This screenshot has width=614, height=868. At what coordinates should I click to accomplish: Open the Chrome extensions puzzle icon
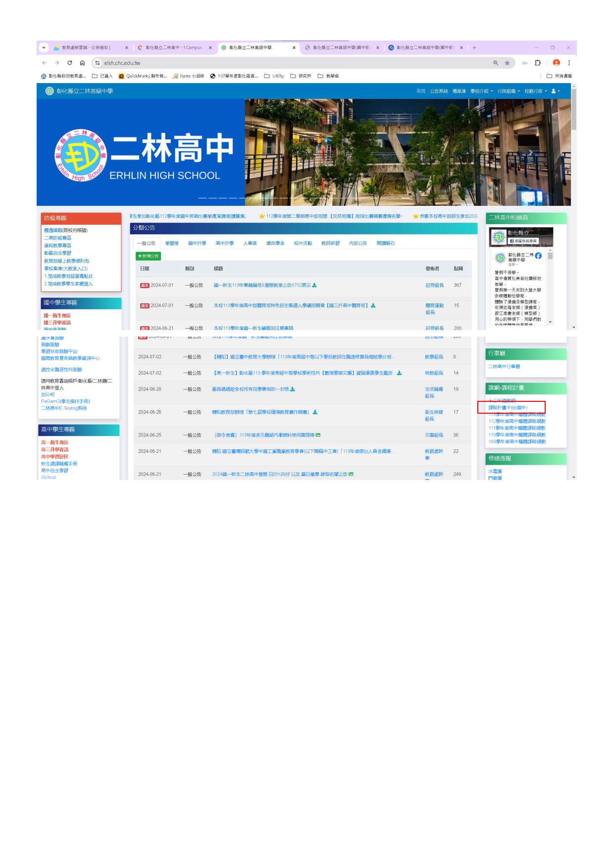click(x=538, y=63)
